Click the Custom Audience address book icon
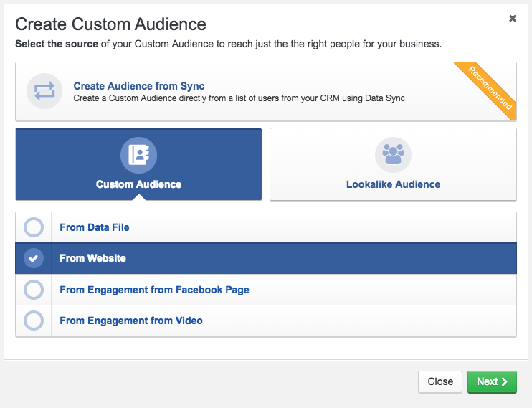This screenshot has width=532, height=408. pyautogui.click(x=138, y=155)
